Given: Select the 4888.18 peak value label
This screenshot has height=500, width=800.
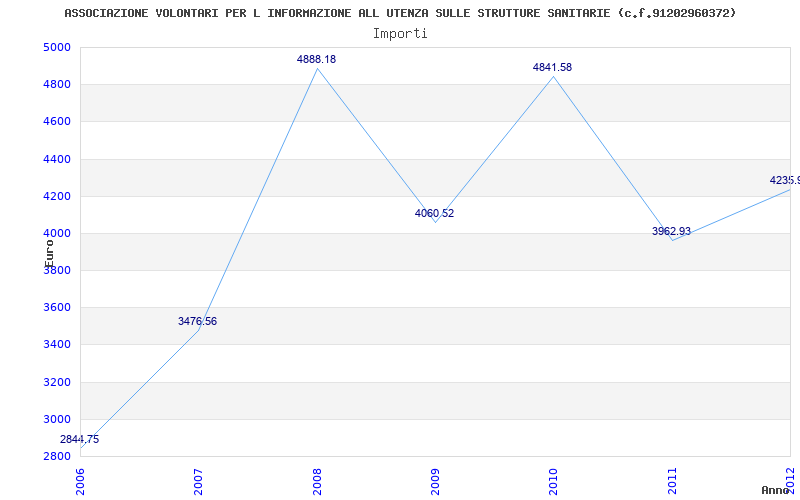Looking at the screenshot, I should (x=316, y=59).
